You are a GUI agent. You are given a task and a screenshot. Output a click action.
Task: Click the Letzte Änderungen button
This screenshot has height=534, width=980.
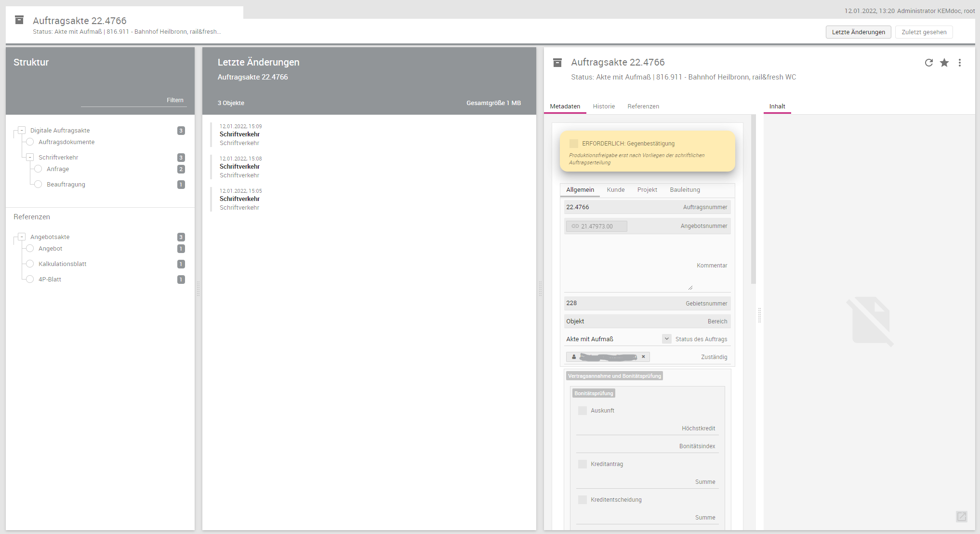pyautogui.click(x=858, y=32)
